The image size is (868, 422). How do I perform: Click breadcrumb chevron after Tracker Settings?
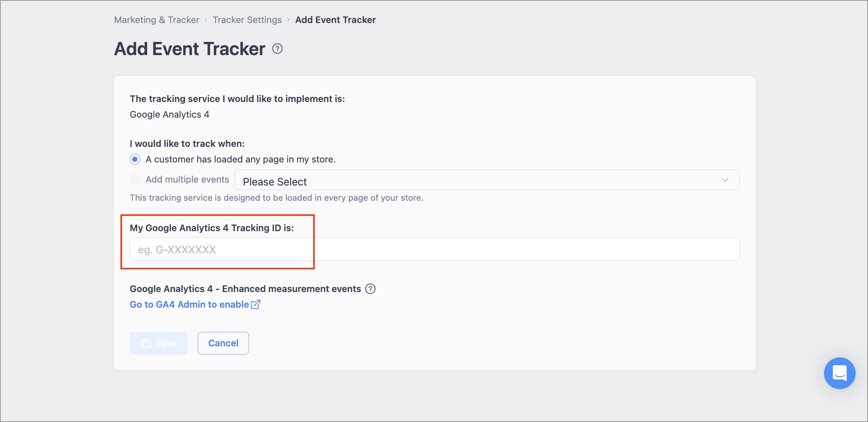click(289, 20)
